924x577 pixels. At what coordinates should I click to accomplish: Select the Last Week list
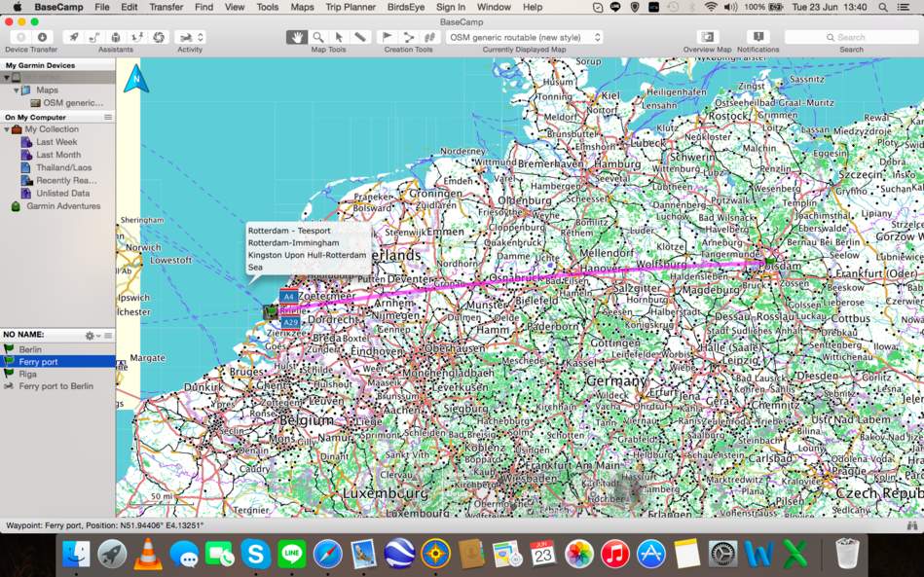(x=56, y=142)
